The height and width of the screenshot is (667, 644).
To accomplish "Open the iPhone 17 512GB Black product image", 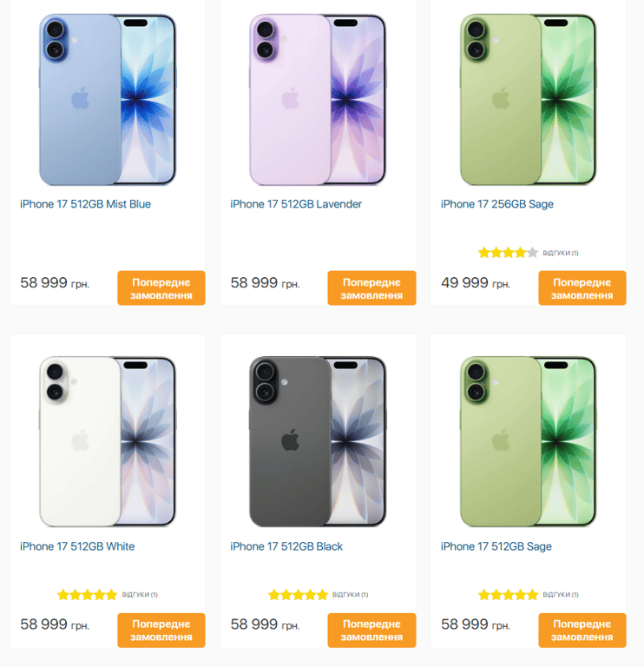I will [x=318, y=441].
